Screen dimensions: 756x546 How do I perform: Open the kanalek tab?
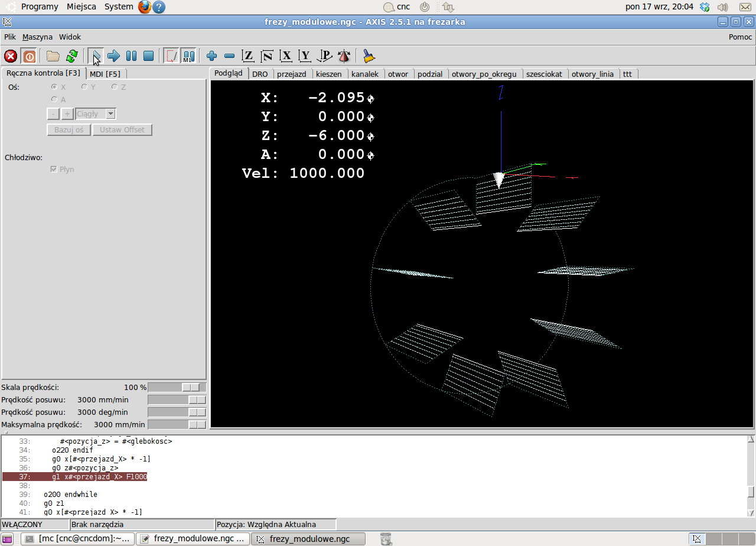click(x=365, y=74)
